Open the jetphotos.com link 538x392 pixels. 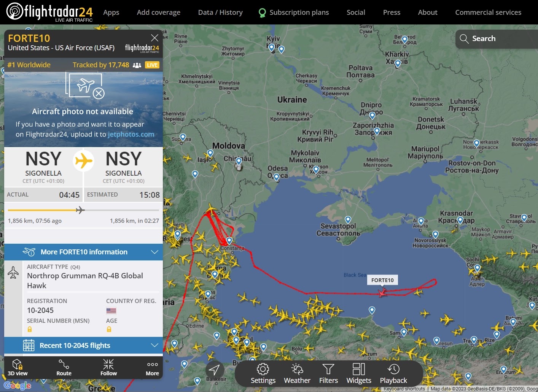pos(131,134)
